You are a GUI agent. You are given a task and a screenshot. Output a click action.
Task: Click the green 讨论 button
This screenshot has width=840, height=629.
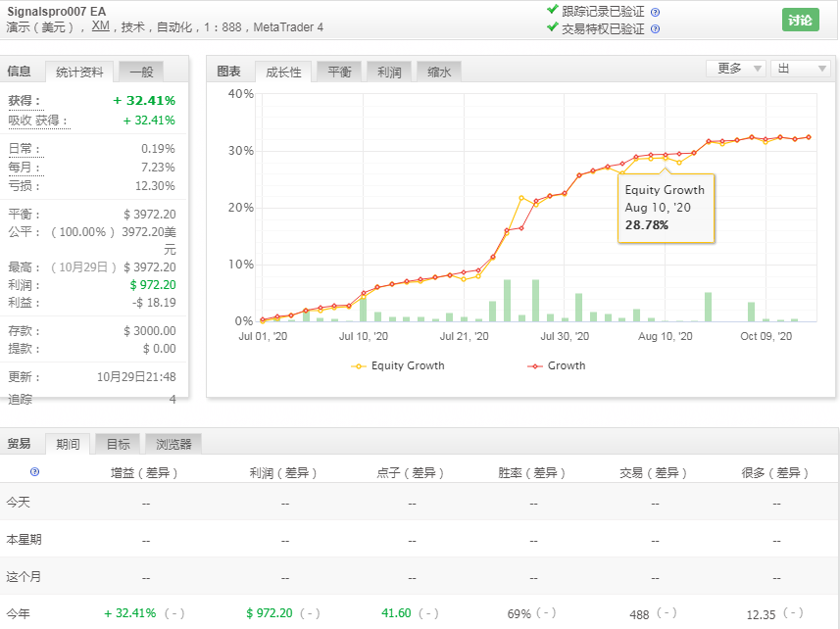(800, 20)
